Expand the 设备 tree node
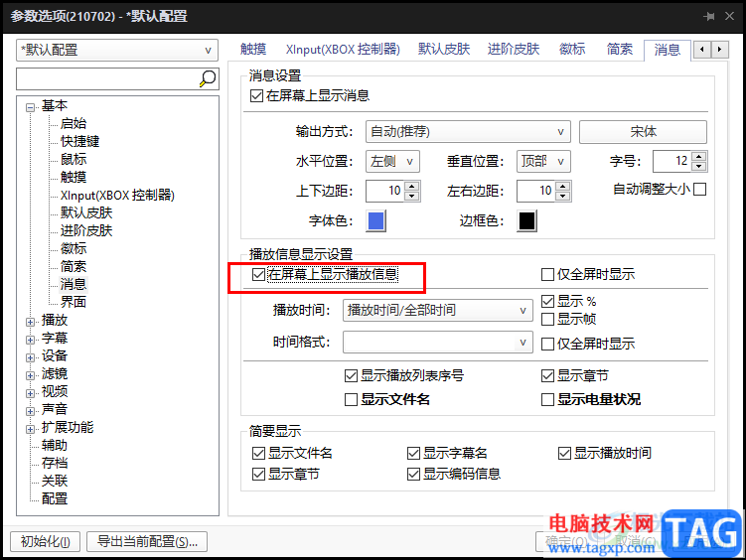The image size is (746, 560). click(x=31, y=357)
